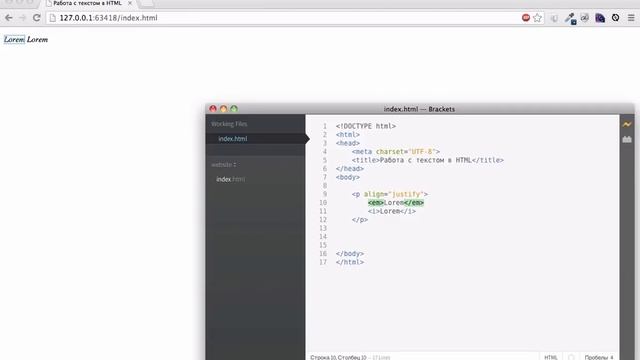Click the grey round extension icon left of the purple one
The height and width of the screenshot is (360, 640).
[x=585, y=18]
